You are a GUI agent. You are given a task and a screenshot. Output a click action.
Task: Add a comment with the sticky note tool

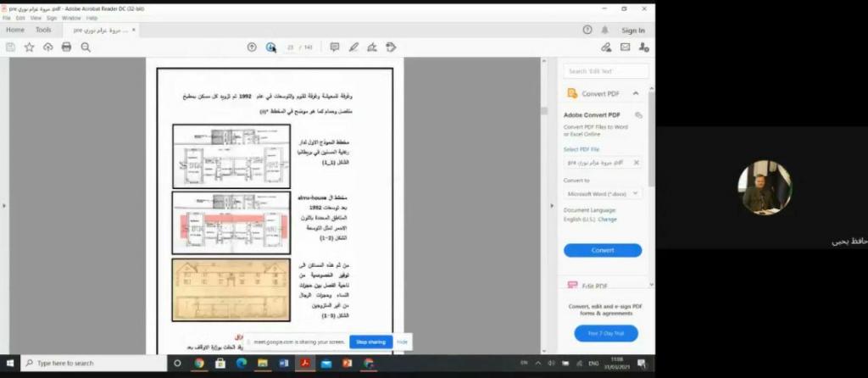click(x=334, y=47)
